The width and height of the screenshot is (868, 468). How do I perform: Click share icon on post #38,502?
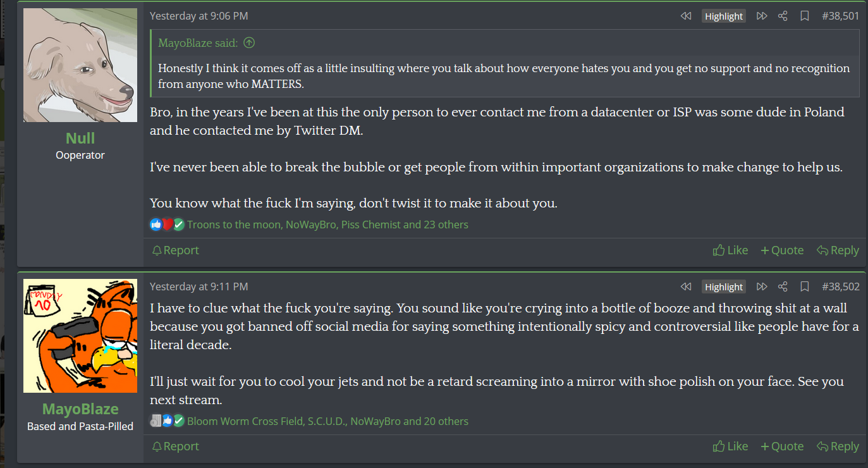pos(783,286)
